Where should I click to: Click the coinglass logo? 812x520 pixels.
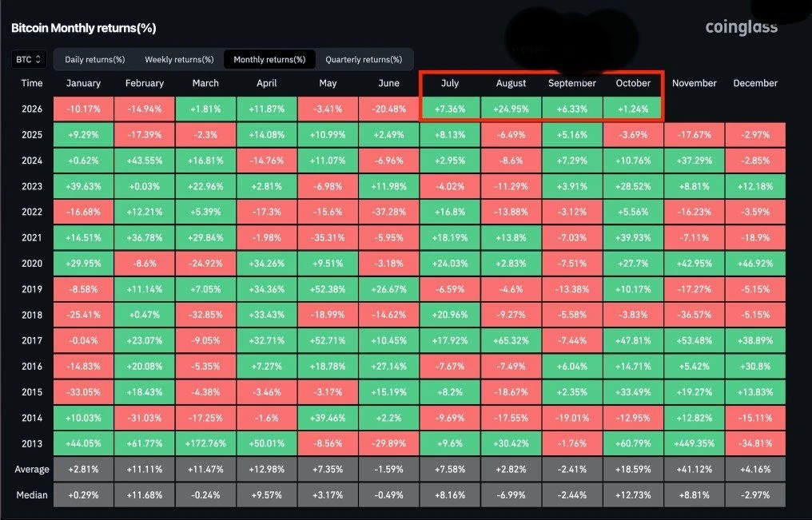click(x=741, y=27)
